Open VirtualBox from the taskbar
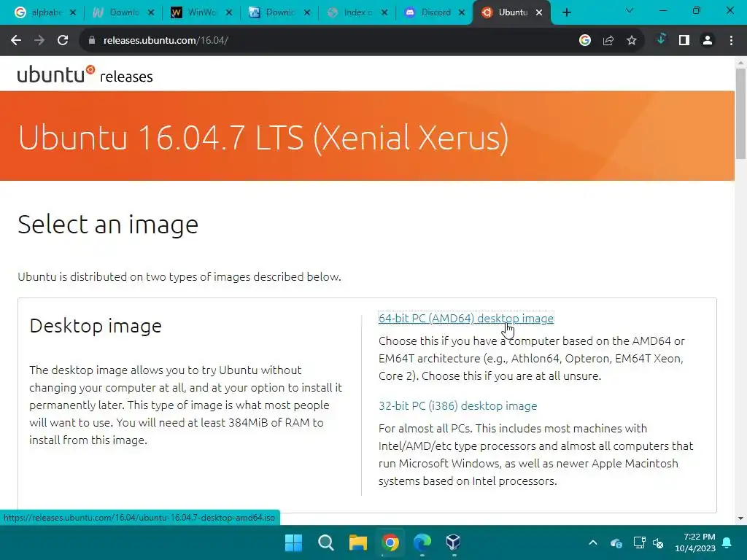Viewport: 747px width, 560px height. [x=454, y=542]
